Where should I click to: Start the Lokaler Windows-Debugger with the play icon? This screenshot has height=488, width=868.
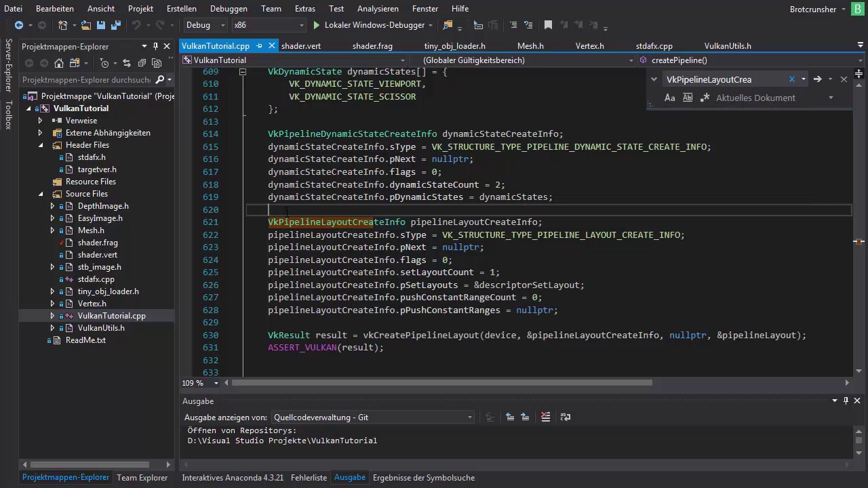click(x=316, y=25)
